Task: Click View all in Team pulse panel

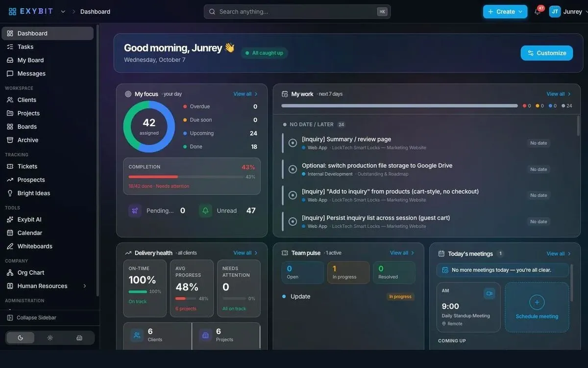Action: pyautogui.click(x=402, y=253)
